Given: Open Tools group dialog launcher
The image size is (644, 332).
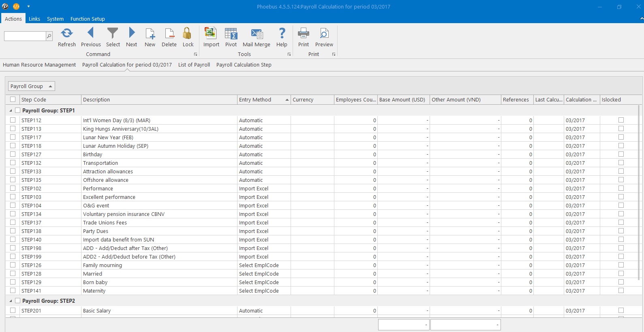Looking at the screenshot, I should click(x=289, y=54).
